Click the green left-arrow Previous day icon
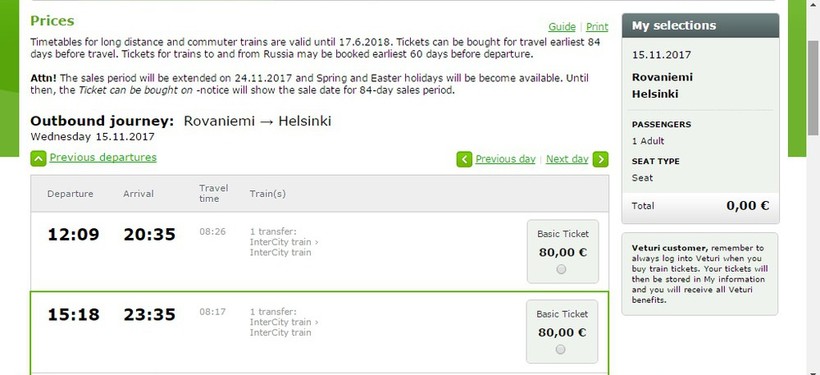This screenshot has height=375, width=820. coord(464,159)
